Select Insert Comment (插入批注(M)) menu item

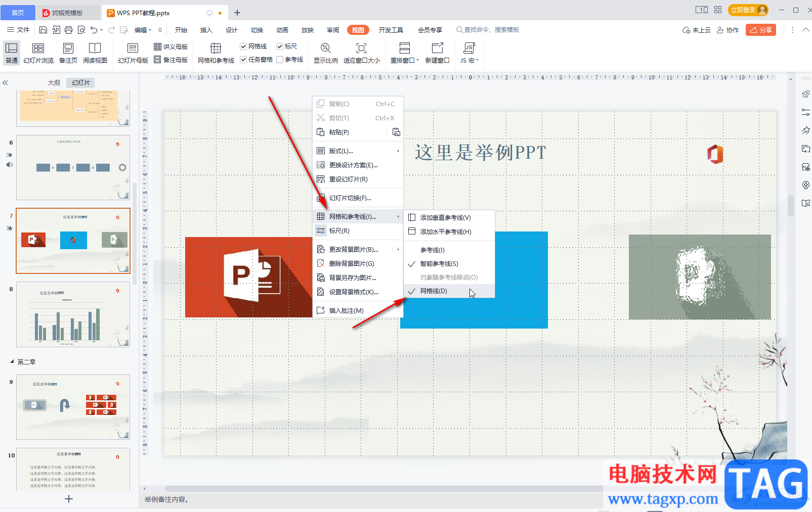pyautogui.click(x=358, y=311)
